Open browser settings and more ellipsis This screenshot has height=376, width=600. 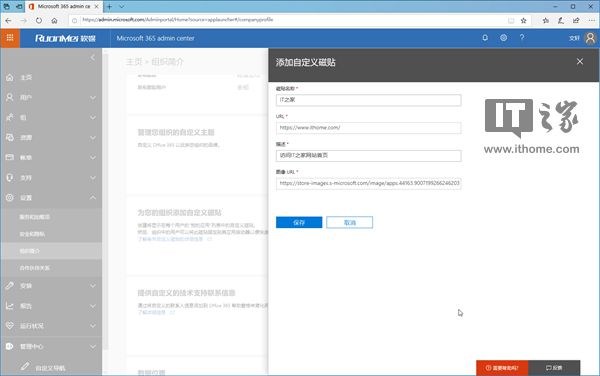pos(591,20)
